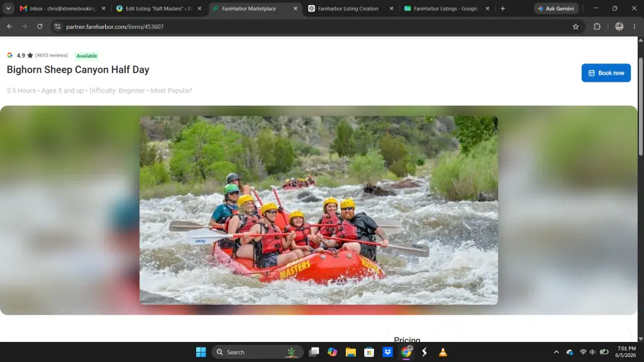Viewport: 644px width, 362px height.
Task: Click the Pricing heading
Action: pos(407,339)
